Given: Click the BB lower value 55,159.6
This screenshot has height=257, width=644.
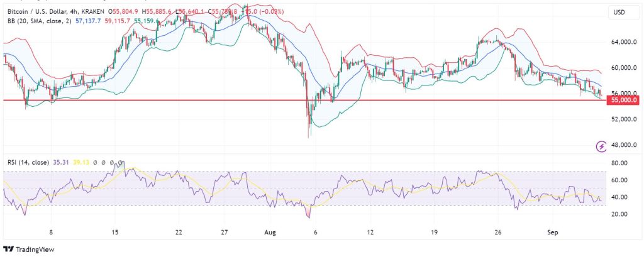Looking at the screenshot, I should point(146,20).
